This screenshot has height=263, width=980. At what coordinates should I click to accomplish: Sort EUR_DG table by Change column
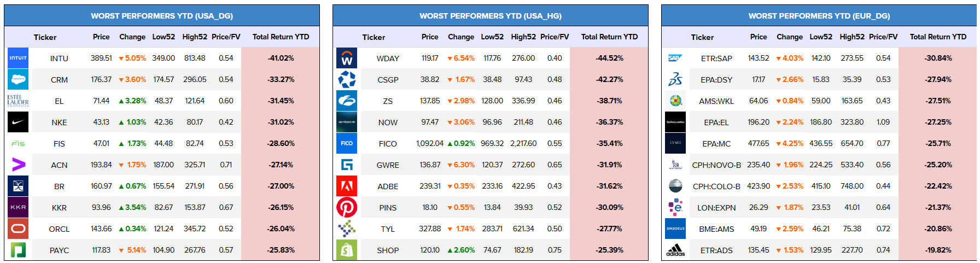point(790,37)
